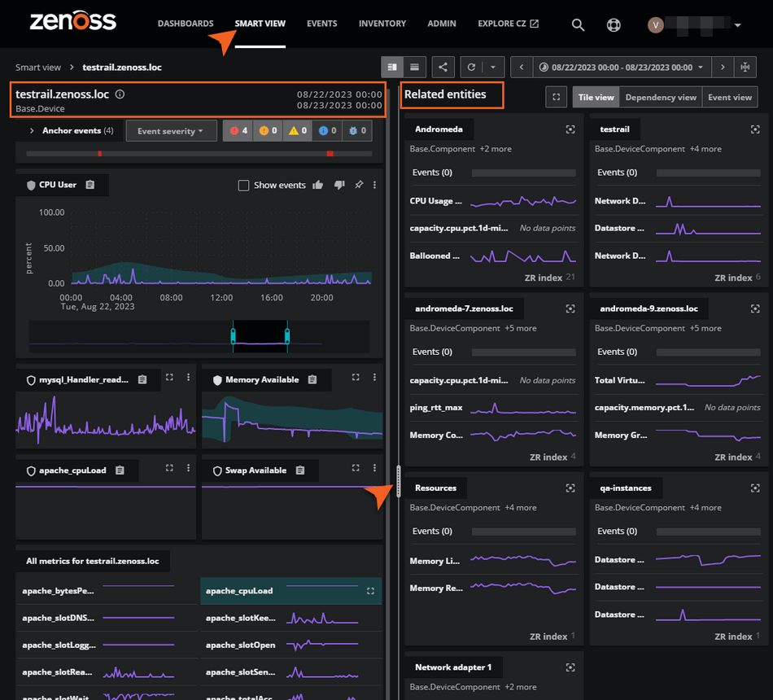Click the panel splitter handle
This screenshot has width=773, height=700.
coord(399,481)
